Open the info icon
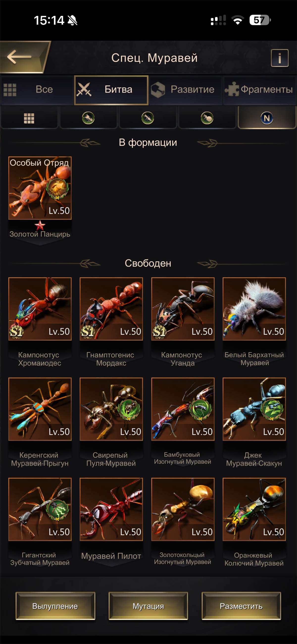Viewport: 297px width, 644px height. (279, 58)
